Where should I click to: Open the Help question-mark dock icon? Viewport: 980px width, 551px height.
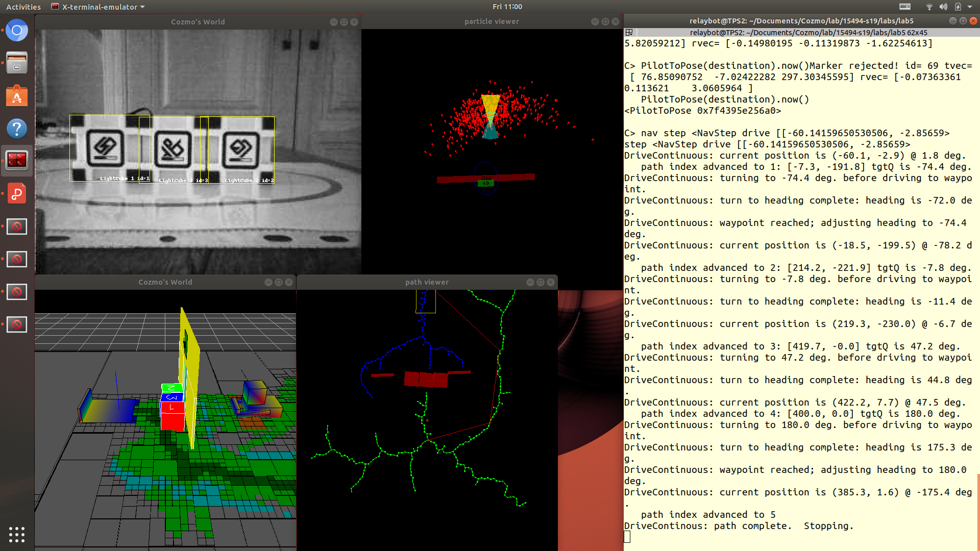17,129
